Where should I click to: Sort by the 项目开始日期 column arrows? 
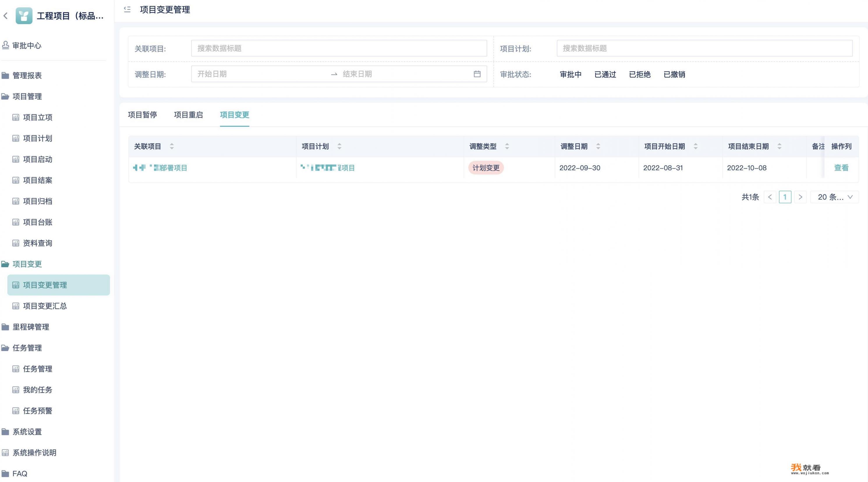tap(695, 146)
